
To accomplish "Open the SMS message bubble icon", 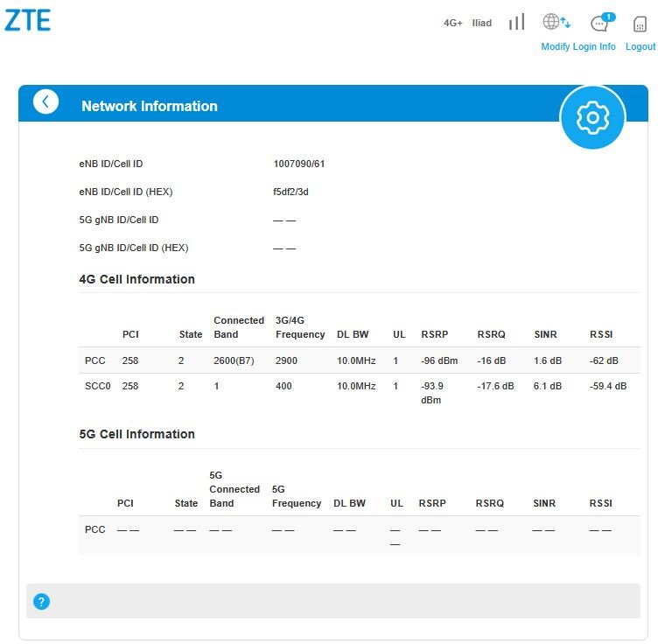I will (x=602, y=22).
